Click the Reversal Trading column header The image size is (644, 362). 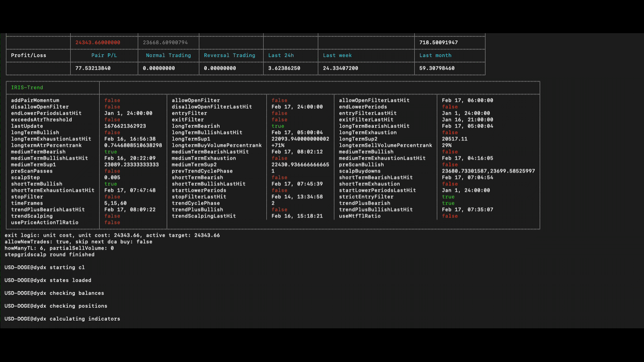(x=229, y=55)
